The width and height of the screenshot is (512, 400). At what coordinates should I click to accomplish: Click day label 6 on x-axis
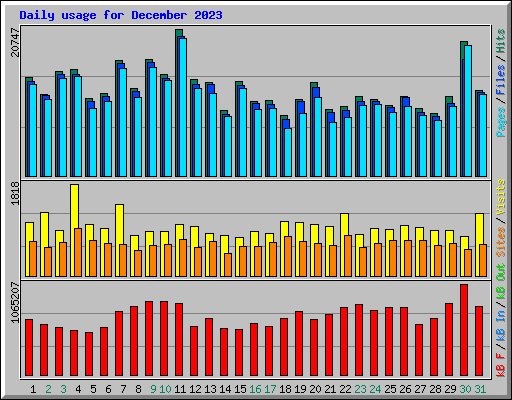pyautogui.click(x=108, y=389)
